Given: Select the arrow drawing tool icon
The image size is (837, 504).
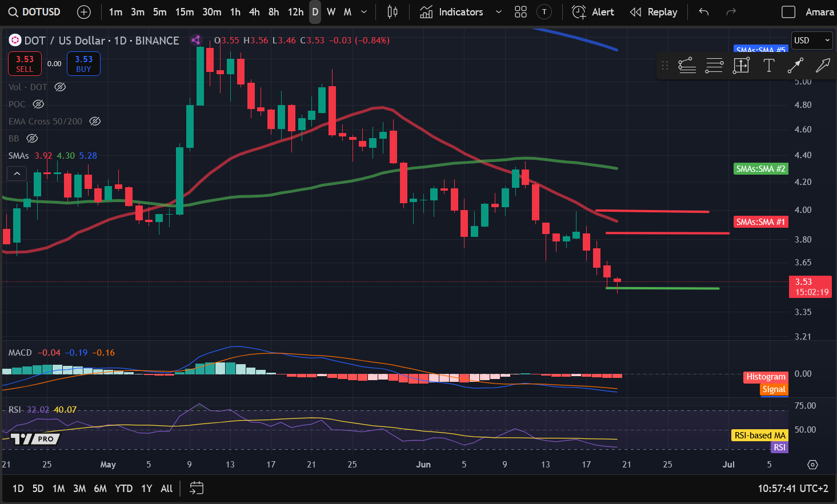Looking at the screenshot, I should [x=823, y=66].
